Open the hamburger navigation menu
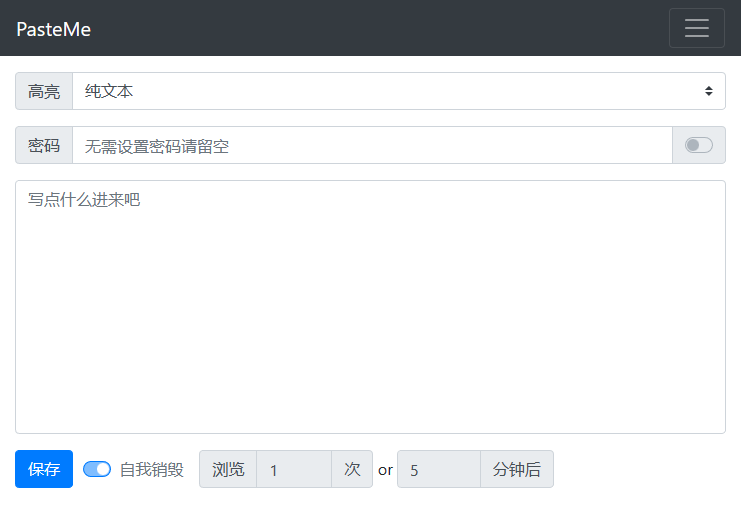The height and width of the screenshot is (505, 741). pyautogui.click(x=697, y=28)
